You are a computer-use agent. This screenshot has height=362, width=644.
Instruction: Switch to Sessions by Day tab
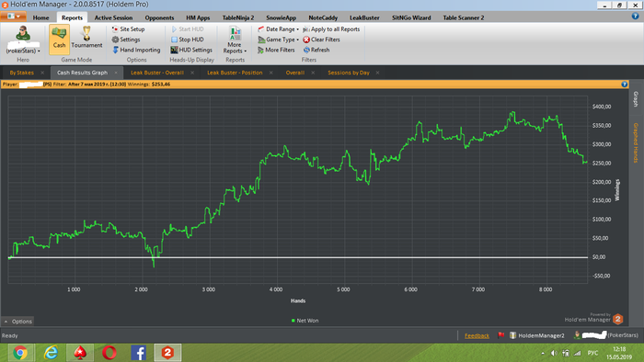pyautogui.click(x=349, y=73)
